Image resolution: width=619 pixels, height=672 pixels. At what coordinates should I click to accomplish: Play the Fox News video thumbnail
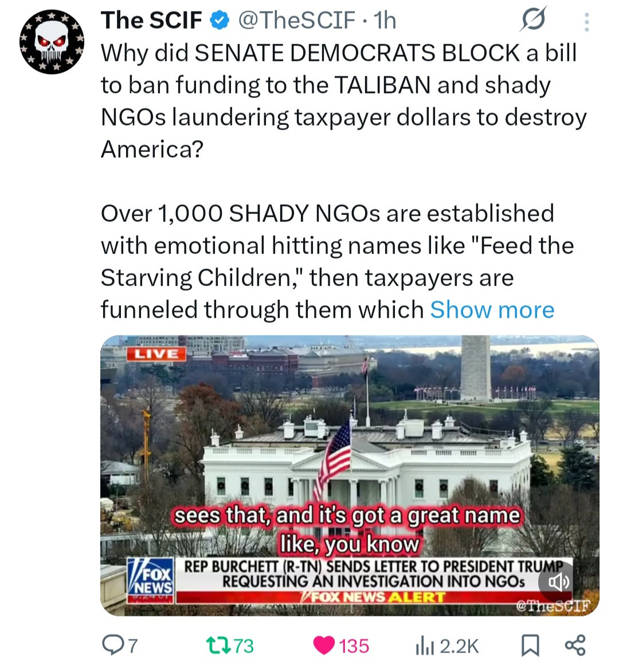(x=350, y=476)
